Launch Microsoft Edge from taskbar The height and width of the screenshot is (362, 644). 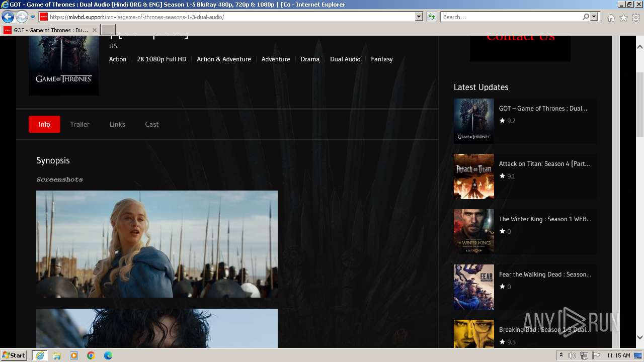point(108,355)
